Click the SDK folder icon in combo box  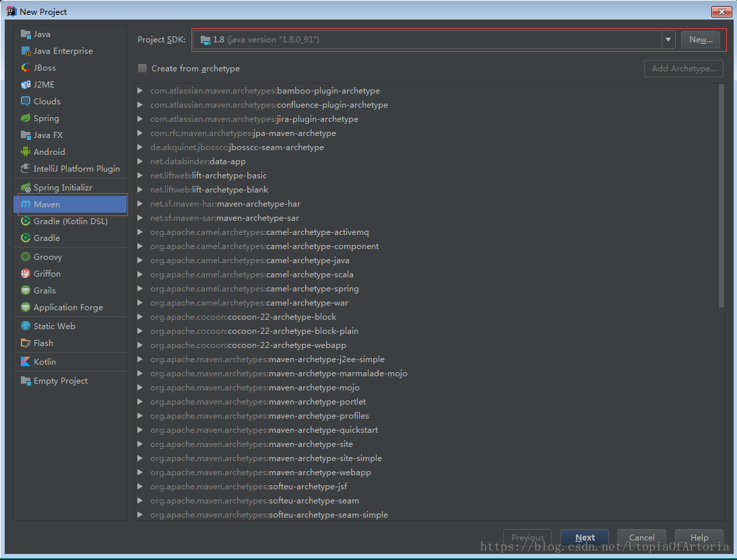pos(205,40)
